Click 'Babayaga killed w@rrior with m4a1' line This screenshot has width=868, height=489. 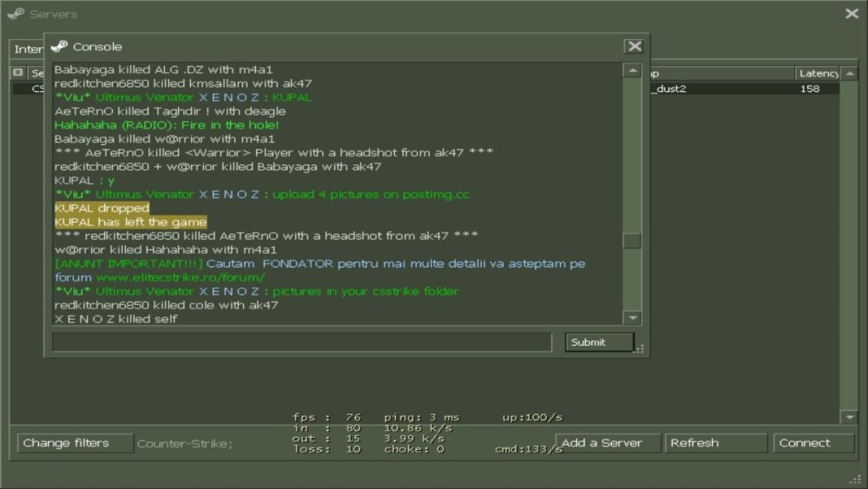point(164,139)
